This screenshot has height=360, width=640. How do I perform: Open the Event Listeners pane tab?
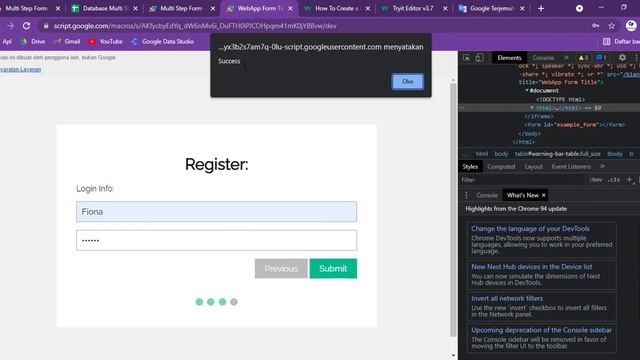[571, 167]
